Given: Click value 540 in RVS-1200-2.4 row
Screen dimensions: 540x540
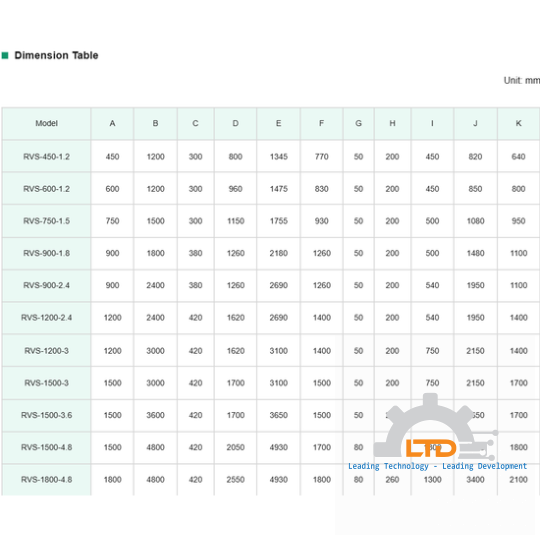Looking at the screenshot, I should pyautogui.click(x=432, y=318).
